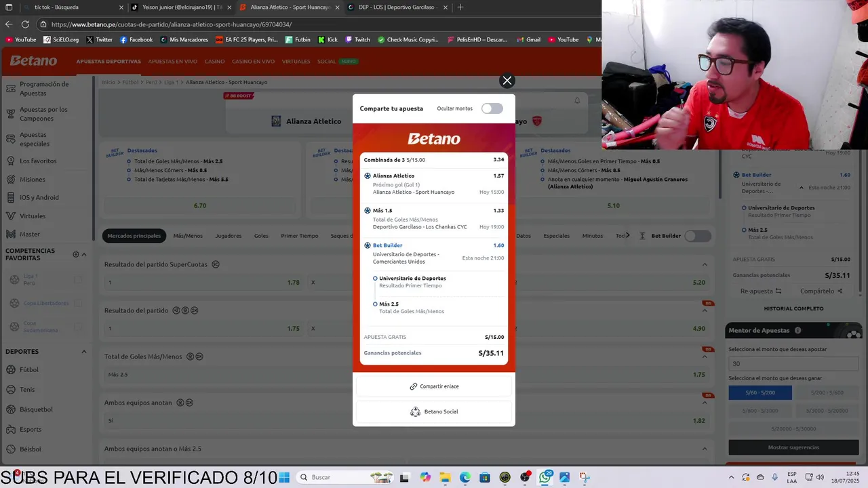Click Compartelo in bet history panel
The width and height of the screenshot is (868, 488).
coord(821,291)
